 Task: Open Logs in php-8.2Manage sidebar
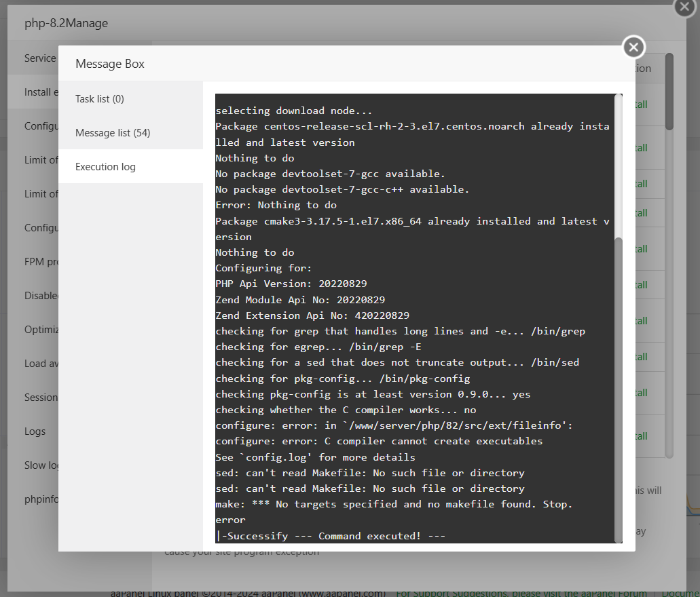pyautogui.click(x=35, y=431)
